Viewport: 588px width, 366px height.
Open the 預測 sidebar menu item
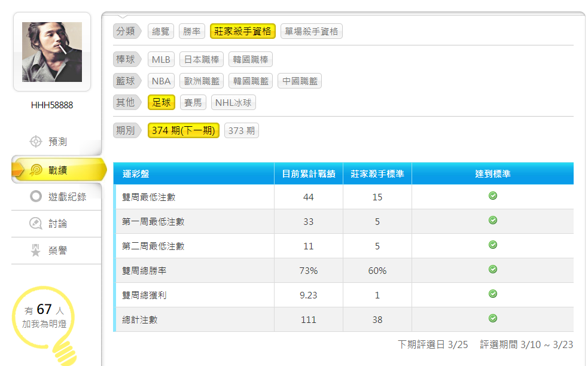click(x=56, y=141)
